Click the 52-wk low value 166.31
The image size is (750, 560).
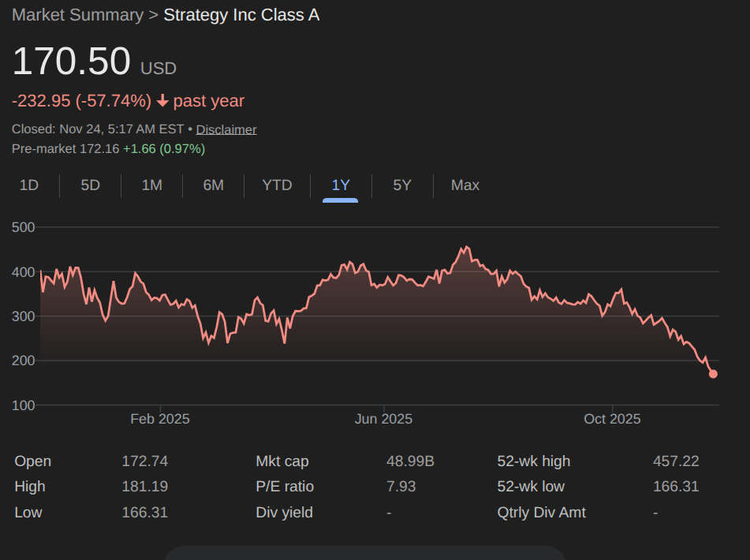[x=676, y=487]
